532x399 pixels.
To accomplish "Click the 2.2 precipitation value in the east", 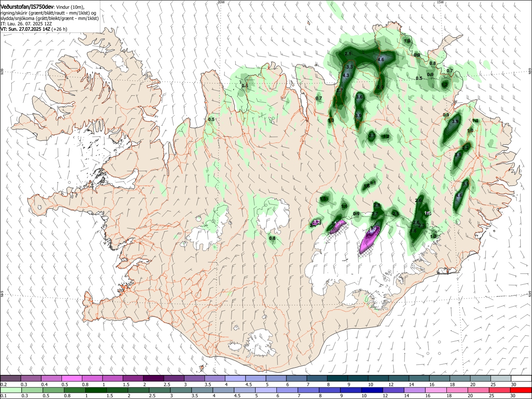I will 466,148.
